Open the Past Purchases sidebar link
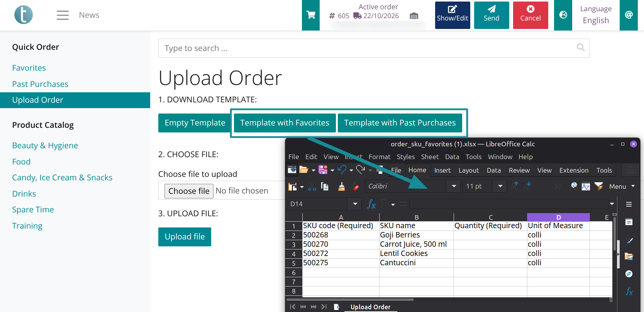The image size is (644, 312). click(x=40, y=84)
